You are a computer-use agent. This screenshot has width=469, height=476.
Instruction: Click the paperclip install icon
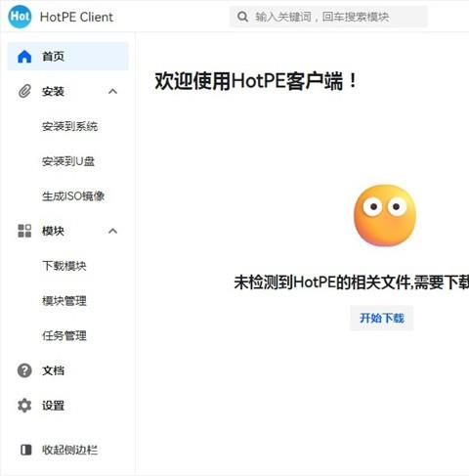pyautogui.click(x=24, y=91)
